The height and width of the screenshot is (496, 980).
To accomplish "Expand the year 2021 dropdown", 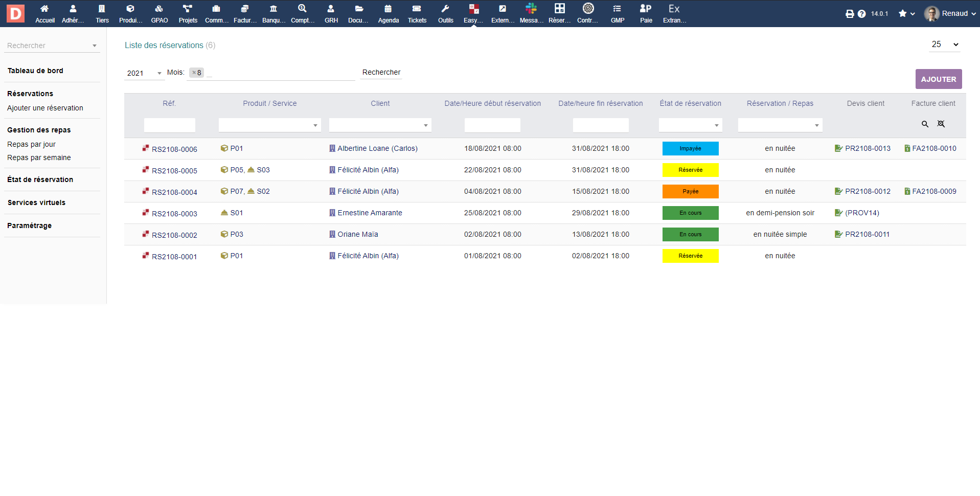I will [x=144, y=73].
